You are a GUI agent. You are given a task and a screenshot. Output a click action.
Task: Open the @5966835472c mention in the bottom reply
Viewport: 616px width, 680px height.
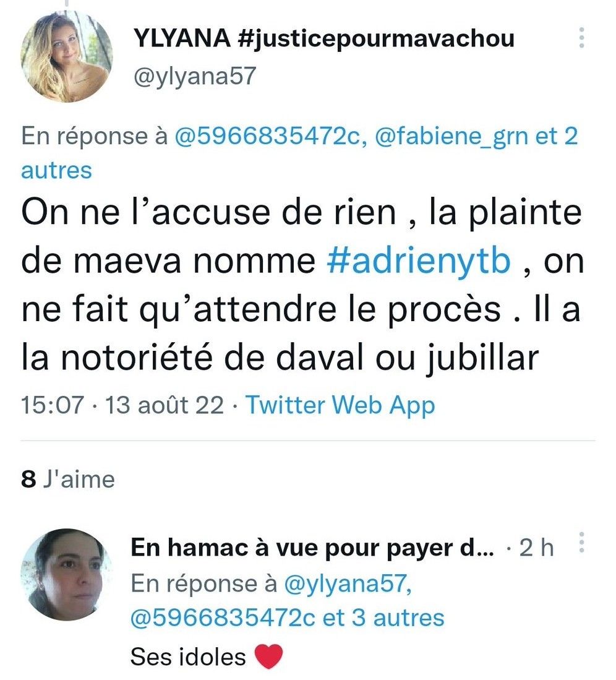223,618
